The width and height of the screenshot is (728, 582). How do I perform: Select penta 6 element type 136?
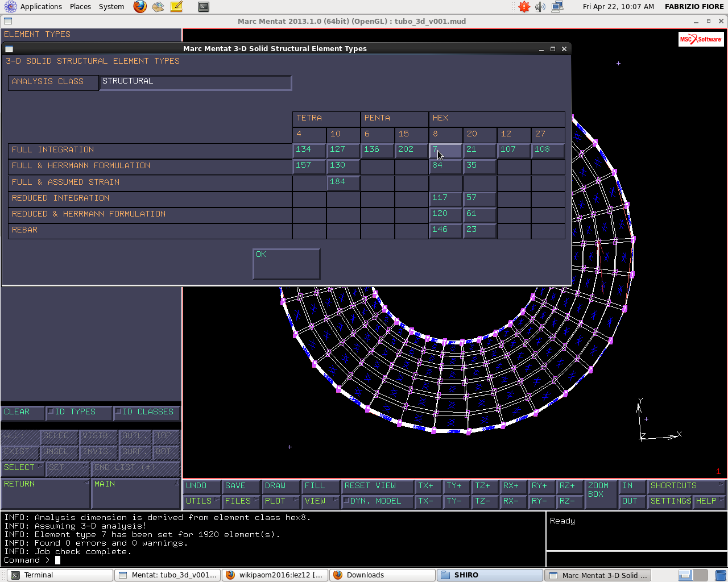[x=377, y=150]
